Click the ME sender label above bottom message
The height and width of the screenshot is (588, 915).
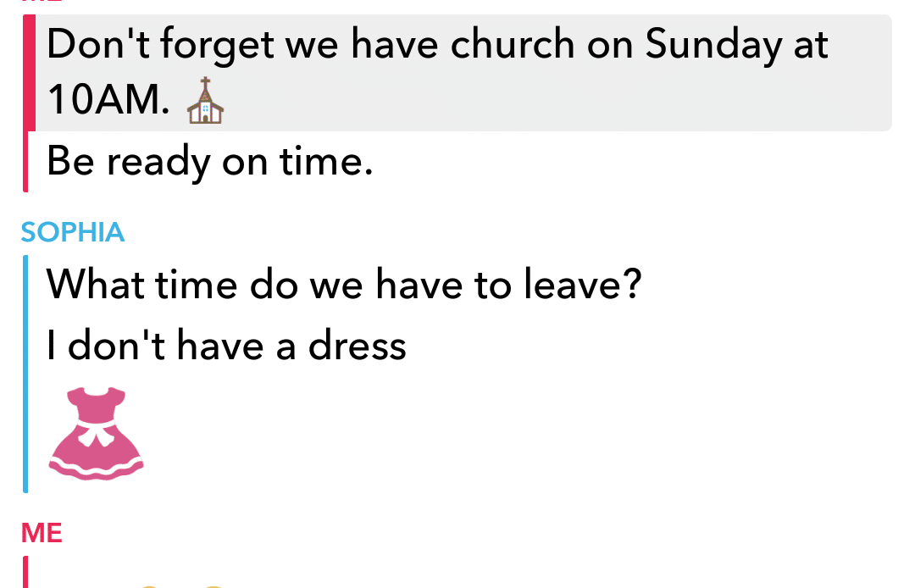(42, 533)
